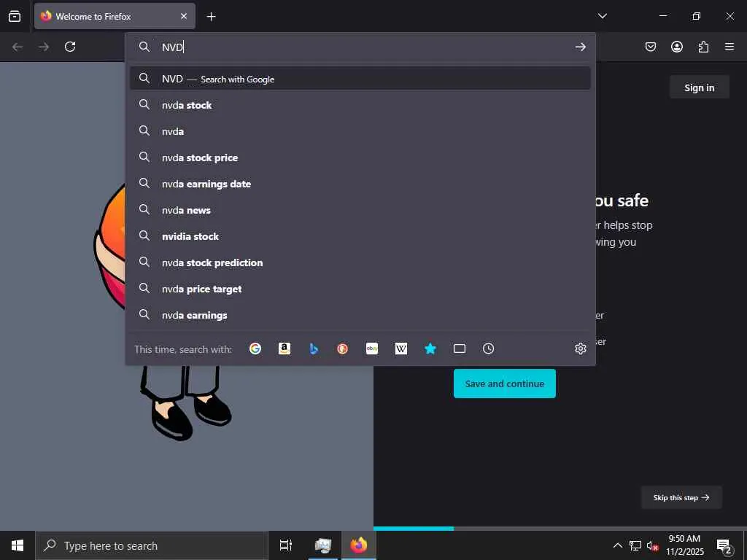Open Firefox View icon
The height and width of the screenshot is (560, 747).
[15, 16]
